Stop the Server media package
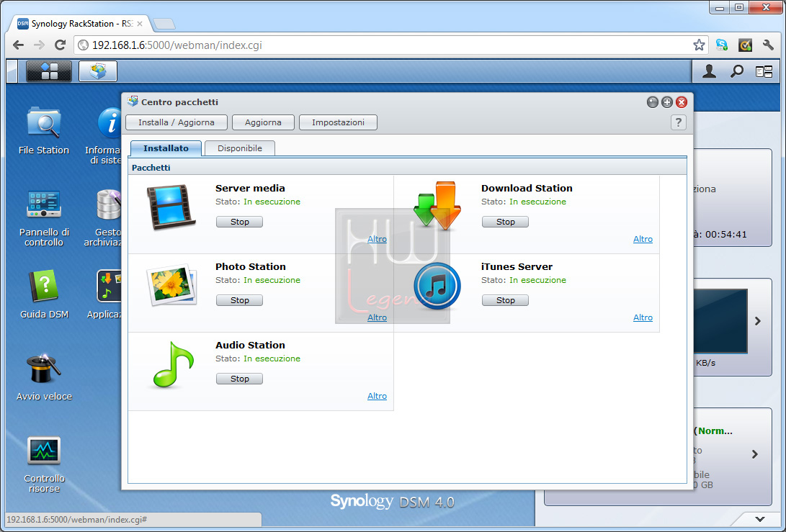This screenshot has height=532, width=786. point(240,222)
